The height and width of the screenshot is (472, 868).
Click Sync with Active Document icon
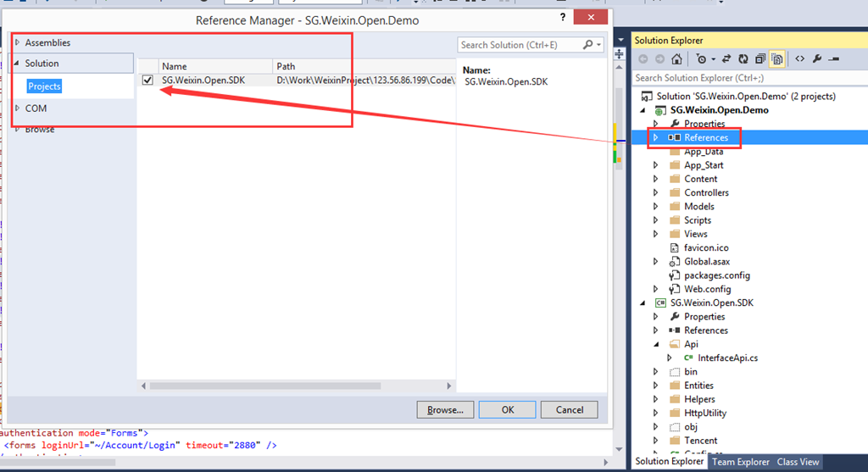click(x=726, y=58)
